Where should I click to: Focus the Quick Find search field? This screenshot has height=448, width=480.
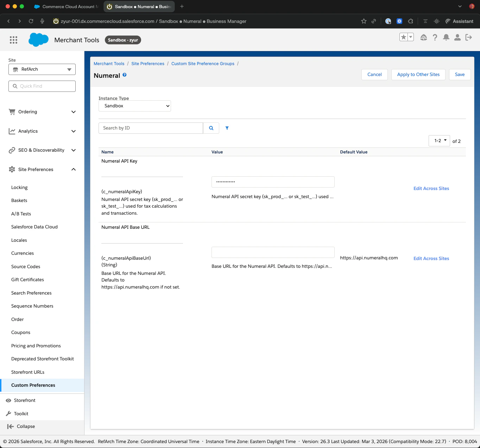42,86
